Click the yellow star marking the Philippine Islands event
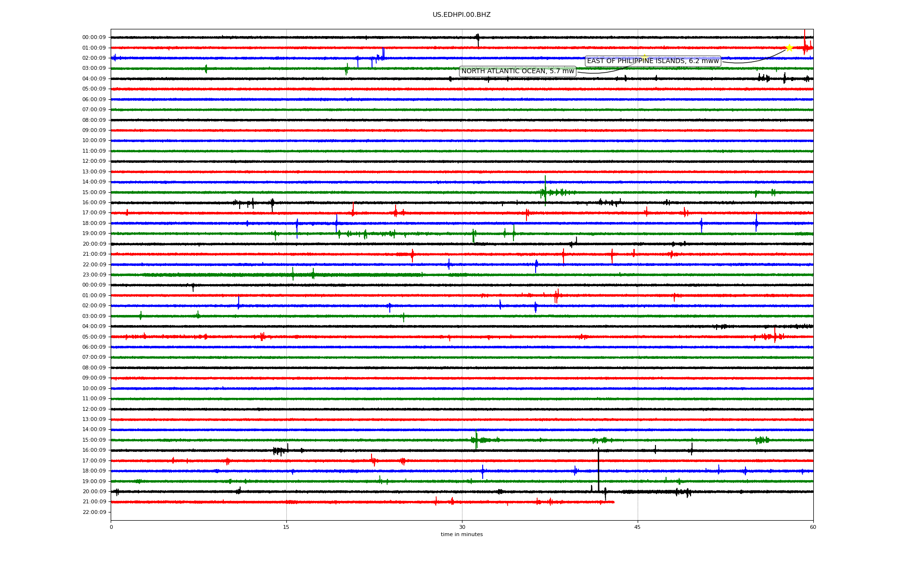This screenshot has width=924, height=578. tap(789, 48)
